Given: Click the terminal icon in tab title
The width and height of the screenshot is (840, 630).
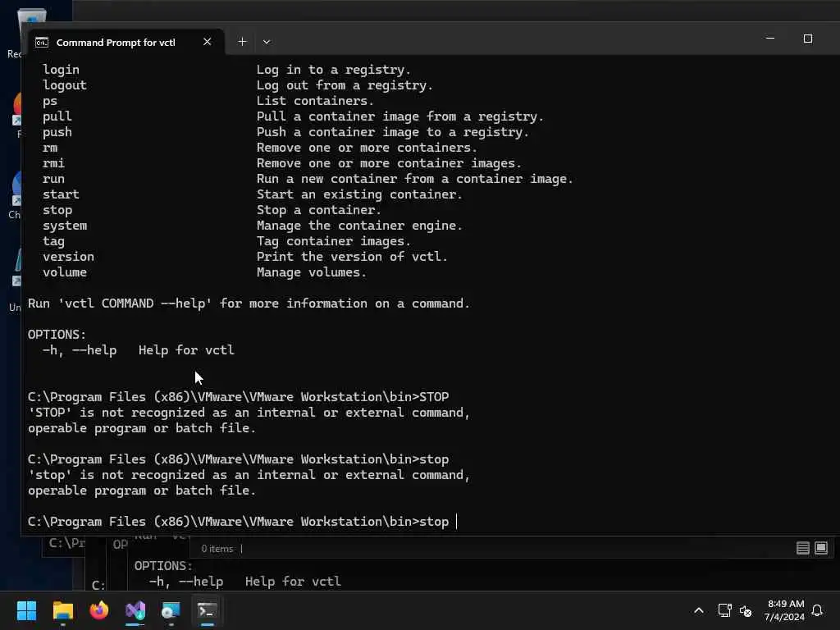Looking at the screenshot, I should pyautogui.click(x=42, y=43).
